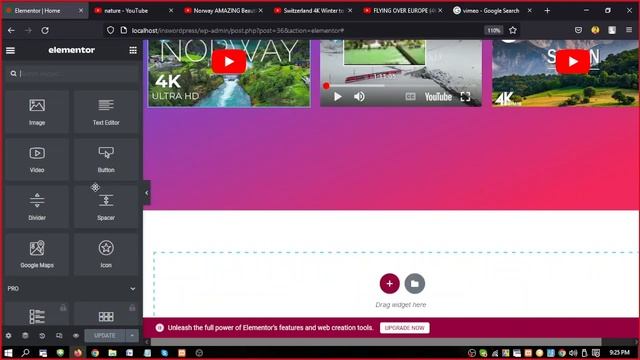Hide the Elementor side panel
This screenshot has width=640, height=360.
click(x=147, y=193)
